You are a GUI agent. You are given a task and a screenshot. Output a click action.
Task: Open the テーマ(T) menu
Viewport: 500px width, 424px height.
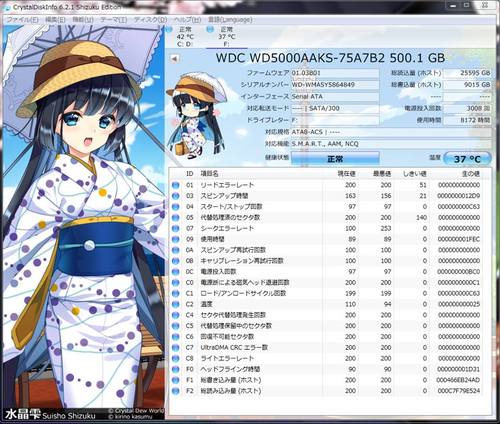113,20
